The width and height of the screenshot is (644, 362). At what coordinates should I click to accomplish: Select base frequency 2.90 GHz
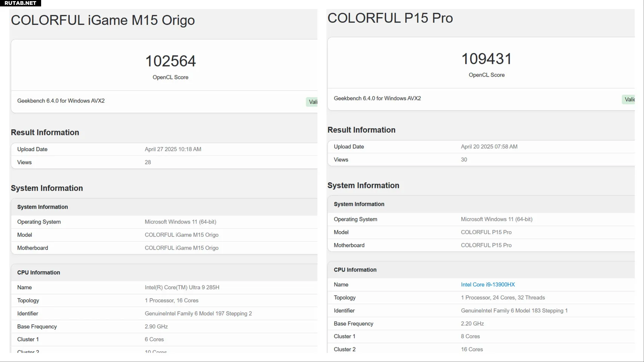pos(156,327)
